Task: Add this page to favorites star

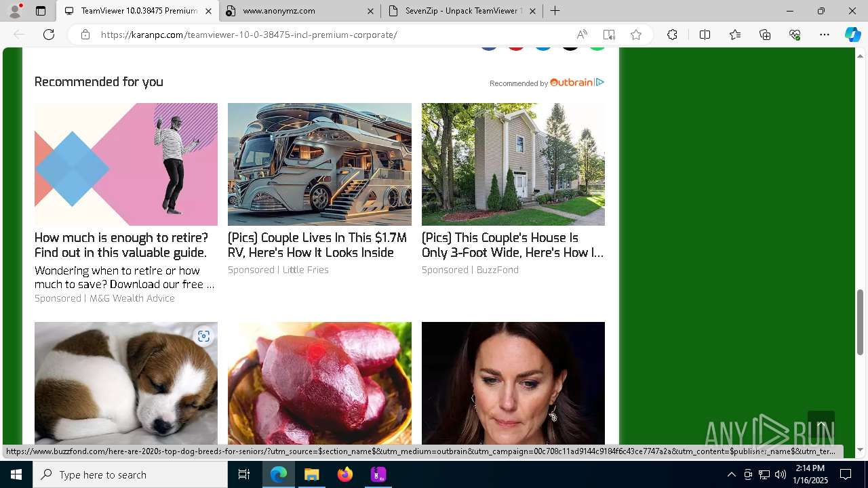Action: tap(636, 35)
